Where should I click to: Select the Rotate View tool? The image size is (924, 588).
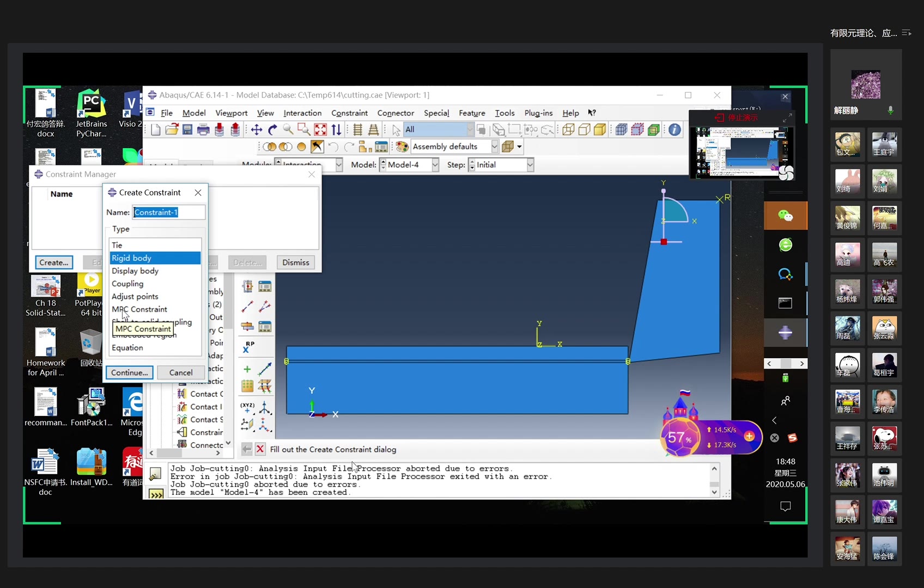pyautogui.click(x=272, y=130)
